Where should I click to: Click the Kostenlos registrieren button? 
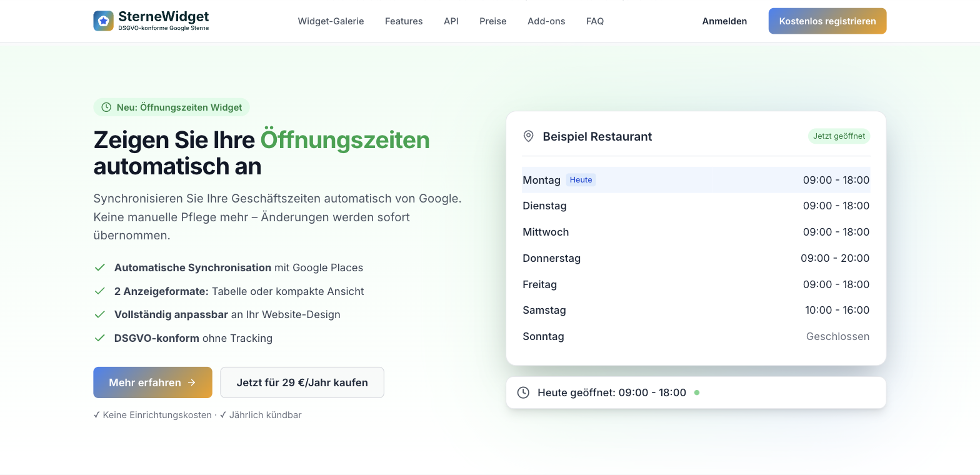[827, 21]
